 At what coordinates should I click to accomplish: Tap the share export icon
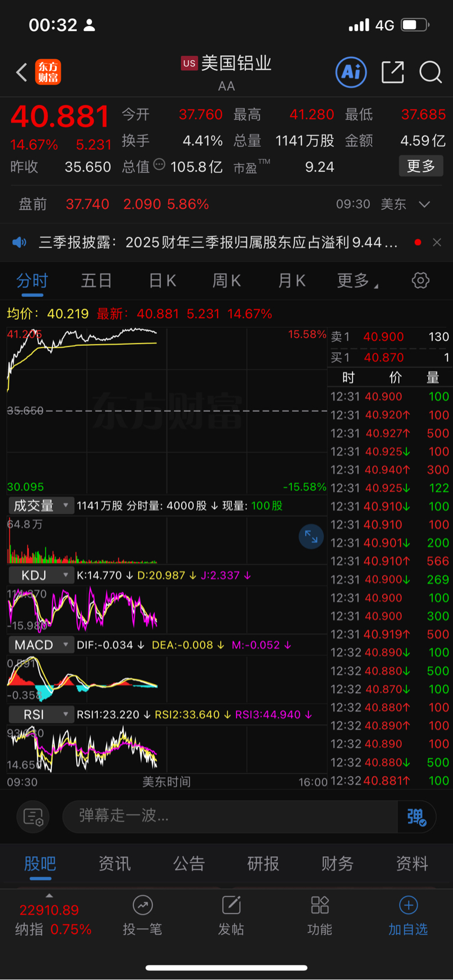392,72
